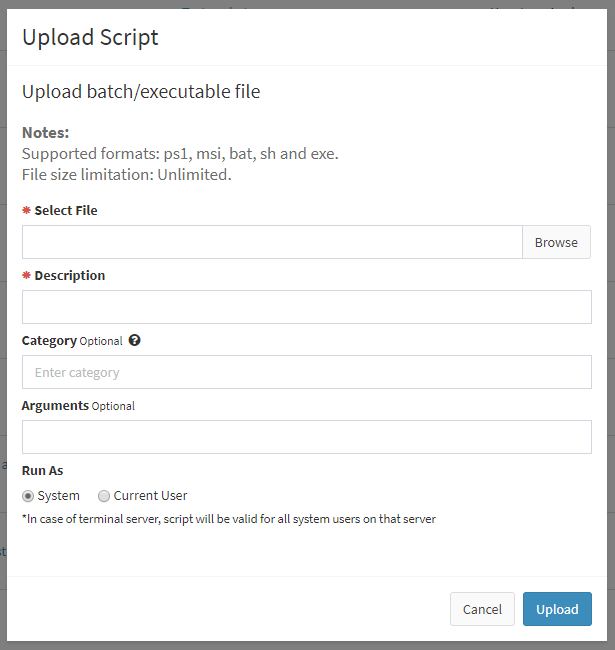Click the Enter category input field

(x=307, y=372)
